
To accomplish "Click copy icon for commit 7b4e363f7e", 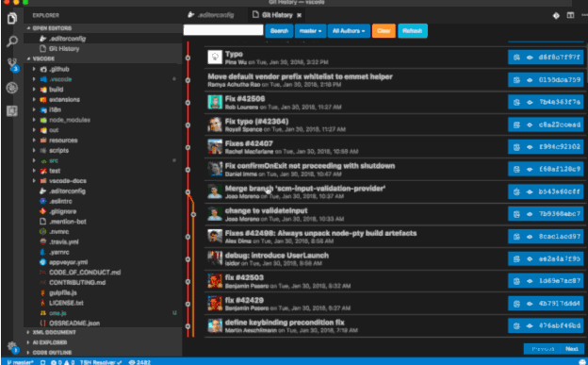I will 516,102.
